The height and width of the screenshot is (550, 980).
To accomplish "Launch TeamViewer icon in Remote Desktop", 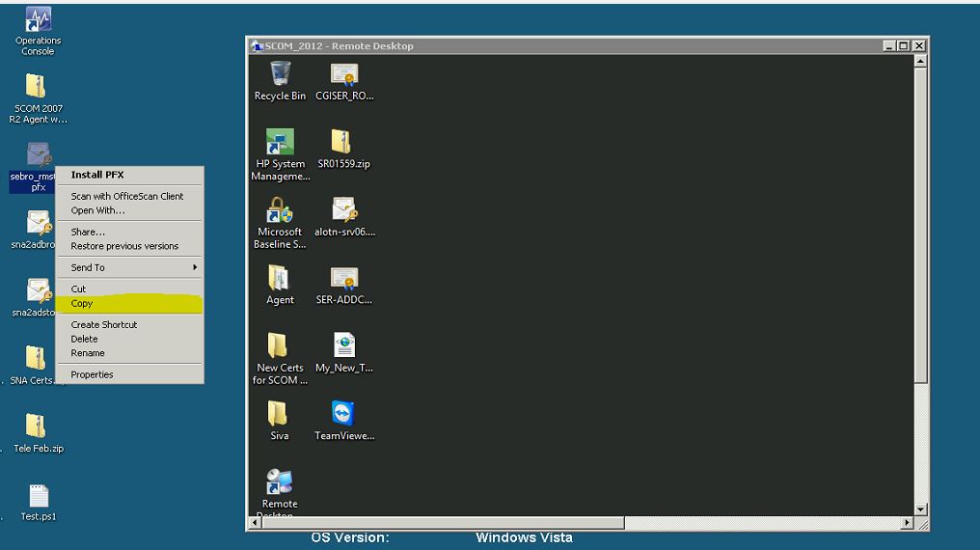I will [342, 413].
